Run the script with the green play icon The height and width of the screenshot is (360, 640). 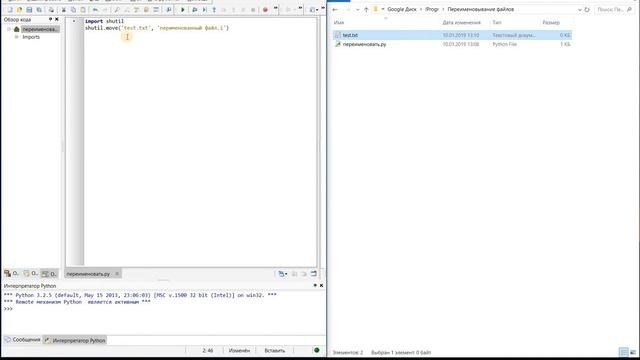tap(182, 9)
